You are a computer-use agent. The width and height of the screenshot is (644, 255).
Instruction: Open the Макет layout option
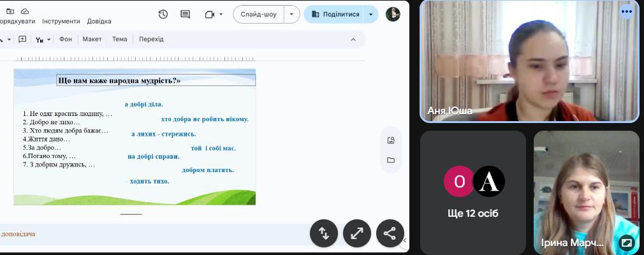(x=92, y=40)
